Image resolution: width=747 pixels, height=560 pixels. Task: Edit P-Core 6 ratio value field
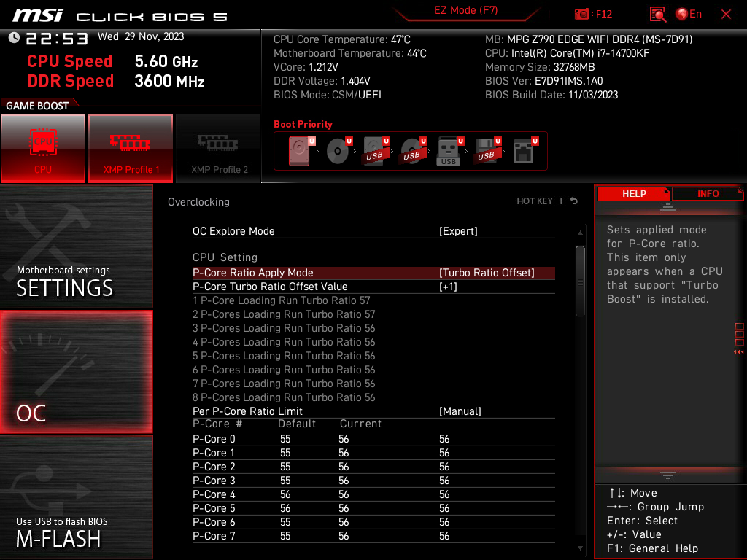coord(444,522)
